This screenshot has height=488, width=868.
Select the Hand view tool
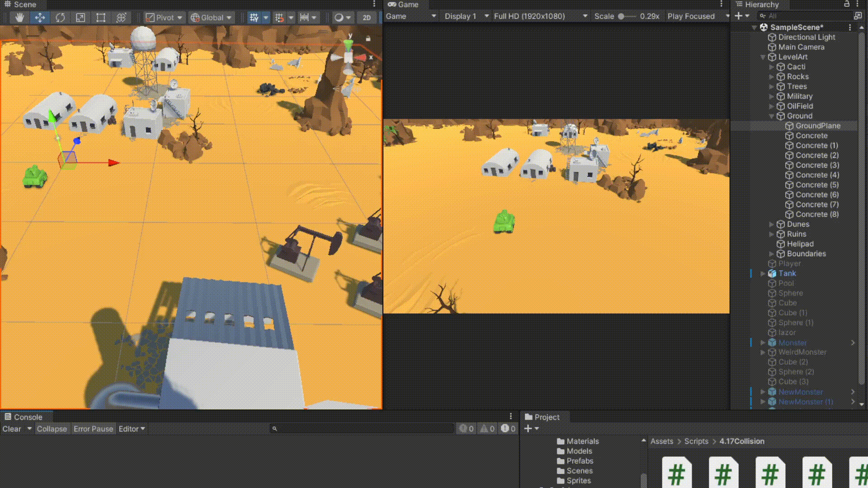19,18
